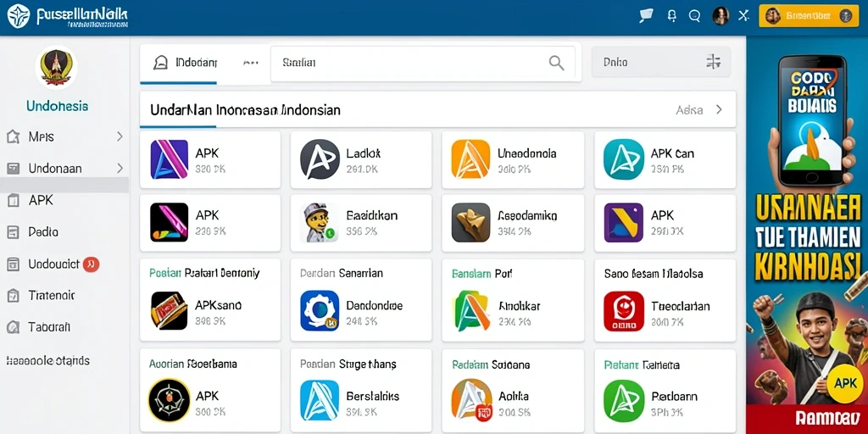Open the notifications bell icon

tap(672, 16)
